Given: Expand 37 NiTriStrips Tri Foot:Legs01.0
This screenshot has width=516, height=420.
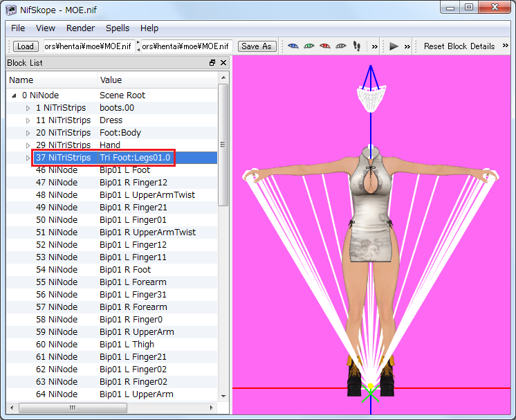Looking at the screenshot, I should click(x=28, y=158).
